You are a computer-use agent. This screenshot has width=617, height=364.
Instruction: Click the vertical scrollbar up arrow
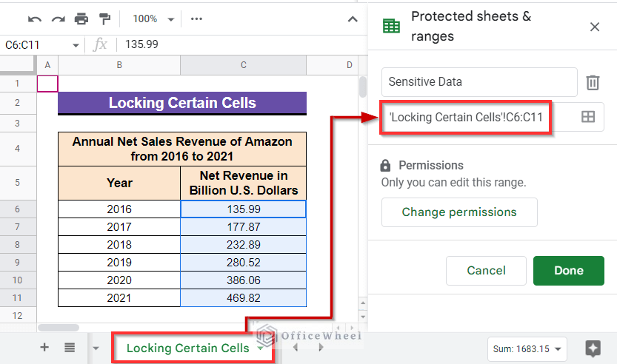coord(363,303)
